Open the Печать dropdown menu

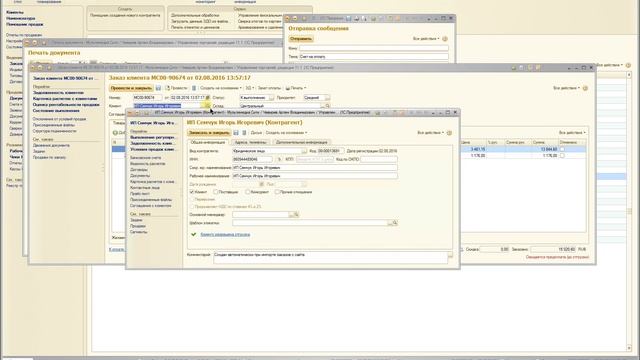(296, 88)
